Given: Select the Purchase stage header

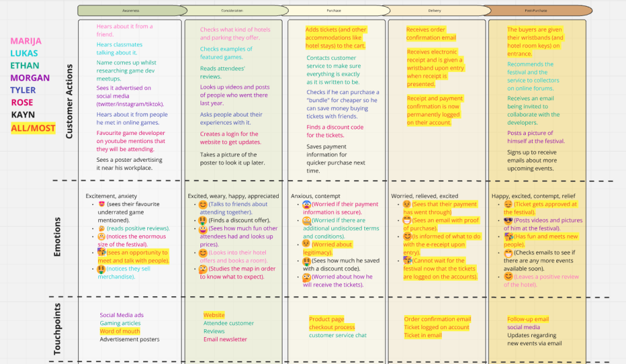Looking at the screenshot, I should pos(334,10).
